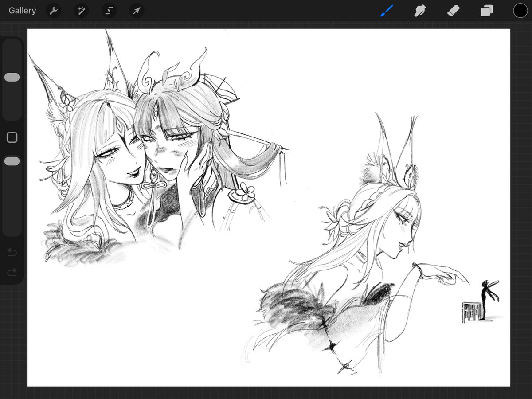Return to the Gallery

22,11
